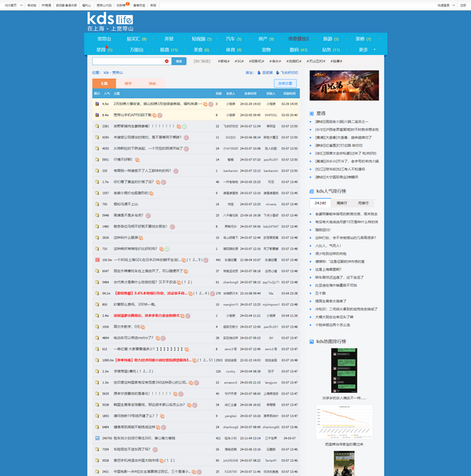Click the folder icon of third thread row
Viewport: 471px width, 476px height.
click(x=96, y=126)
